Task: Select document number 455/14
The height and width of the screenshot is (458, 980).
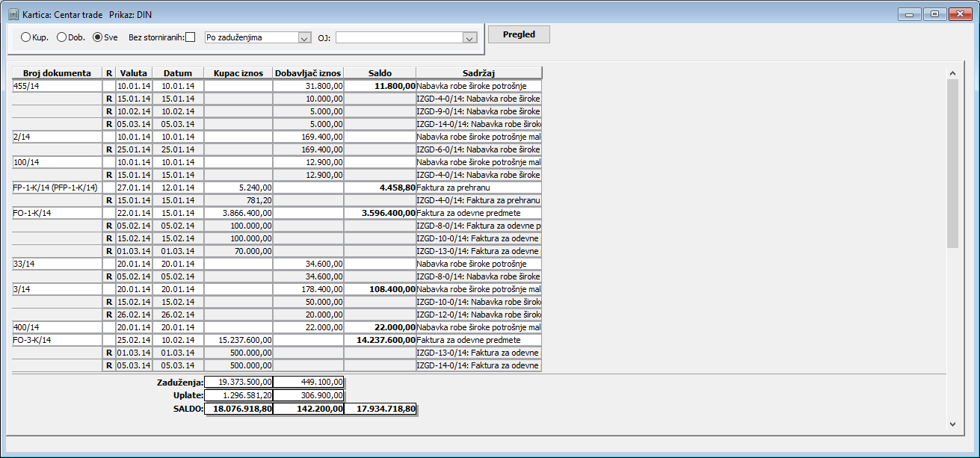Action: point(57,86)
